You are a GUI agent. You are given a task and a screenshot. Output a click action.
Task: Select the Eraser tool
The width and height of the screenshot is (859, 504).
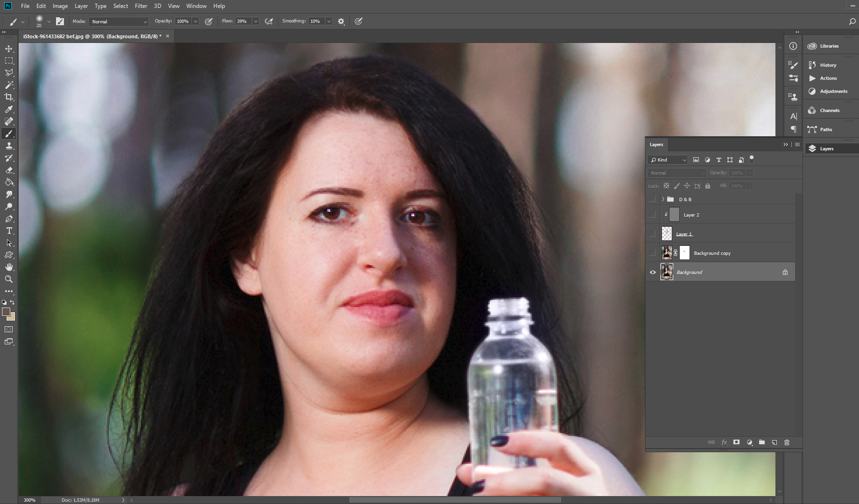9,170
